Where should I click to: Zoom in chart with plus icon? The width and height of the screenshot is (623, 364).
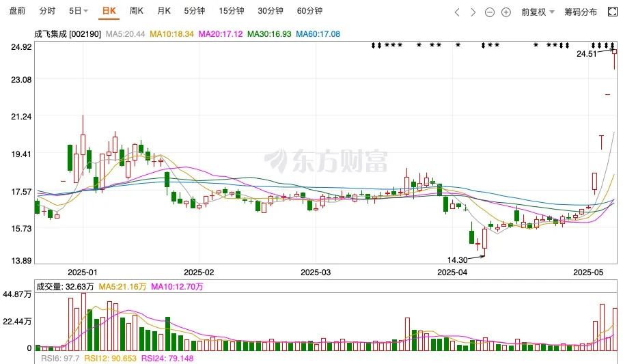(506, 12)
